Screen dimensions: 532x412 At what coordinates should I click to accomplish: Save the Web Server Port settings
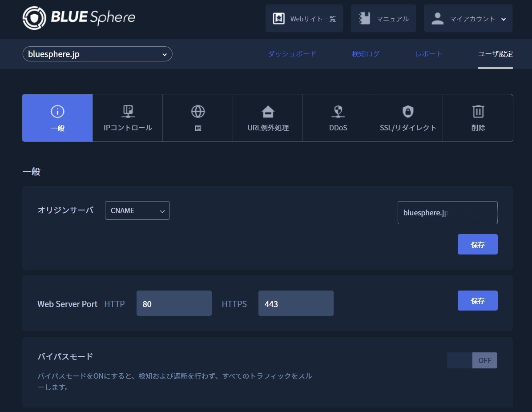pyautogui.click(x=477, y=301)
